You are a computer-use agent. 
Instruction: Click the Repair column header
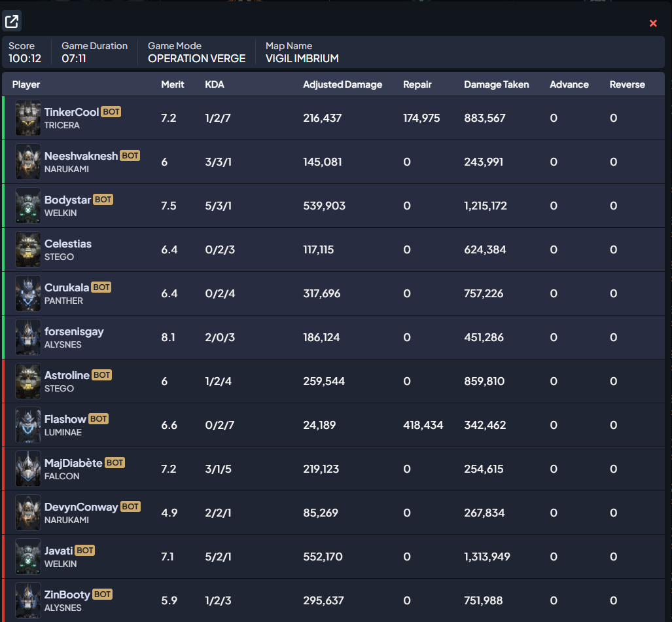click(417, 84)
